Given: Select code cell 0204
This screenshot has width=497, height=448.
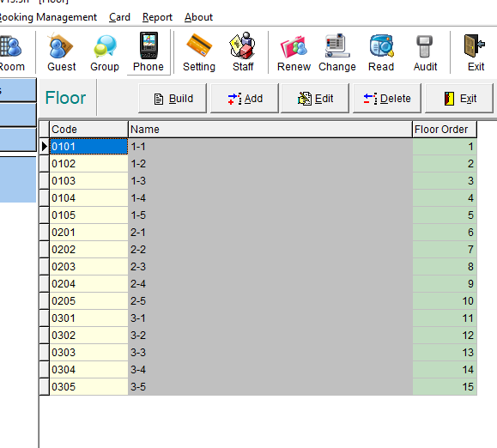Looking at the screenshot, I should coord(88,283).
